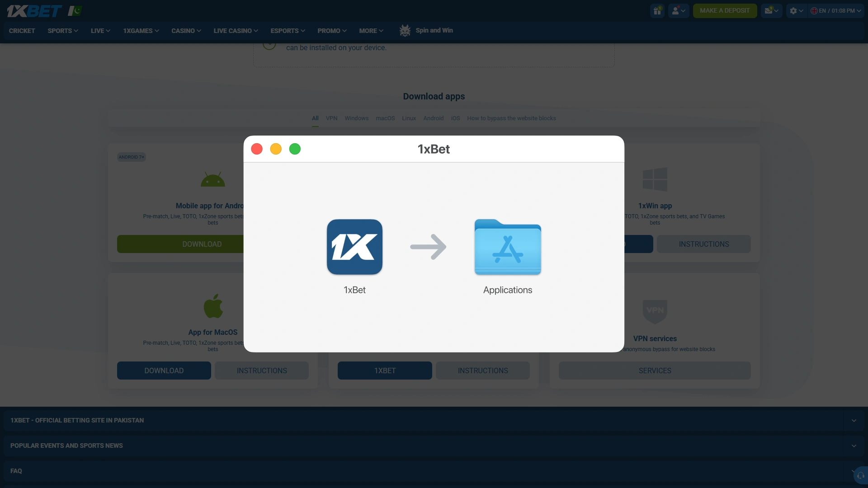The image size is (868, 488).
Task: Click the 1xBet dialog title text
Action: click(434, 149)
